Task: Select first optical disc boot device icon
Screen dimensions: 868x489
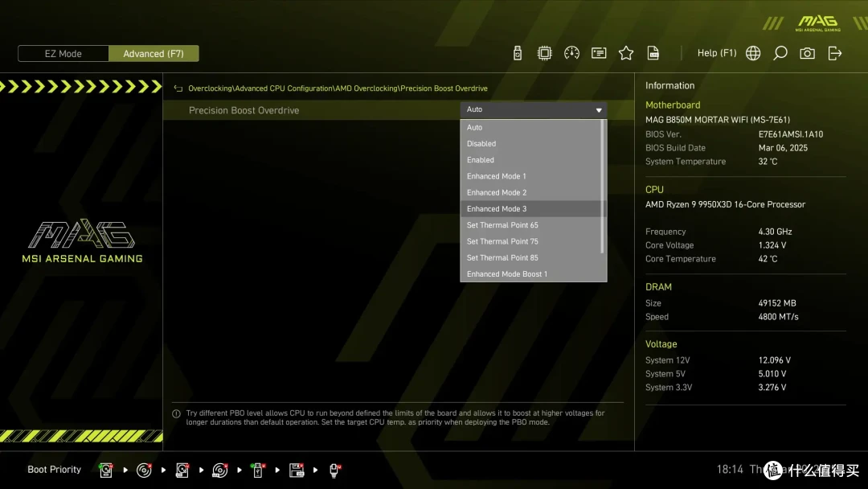Action: click(144, 471)
